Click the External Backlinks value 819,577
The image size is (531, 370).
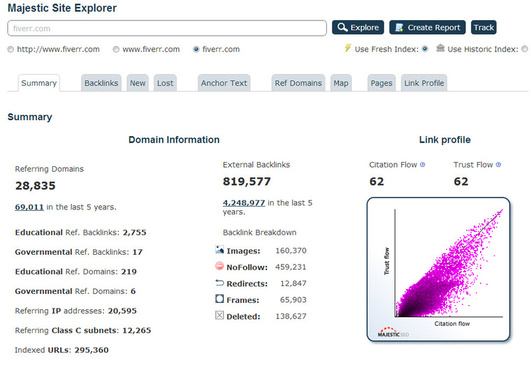(247, 181)
